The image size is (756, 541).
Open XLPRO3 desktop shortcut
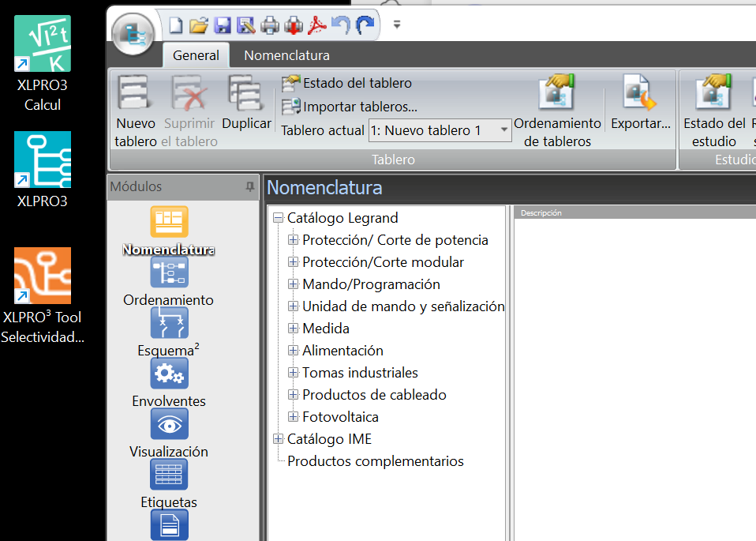click(x=43, y=170)
